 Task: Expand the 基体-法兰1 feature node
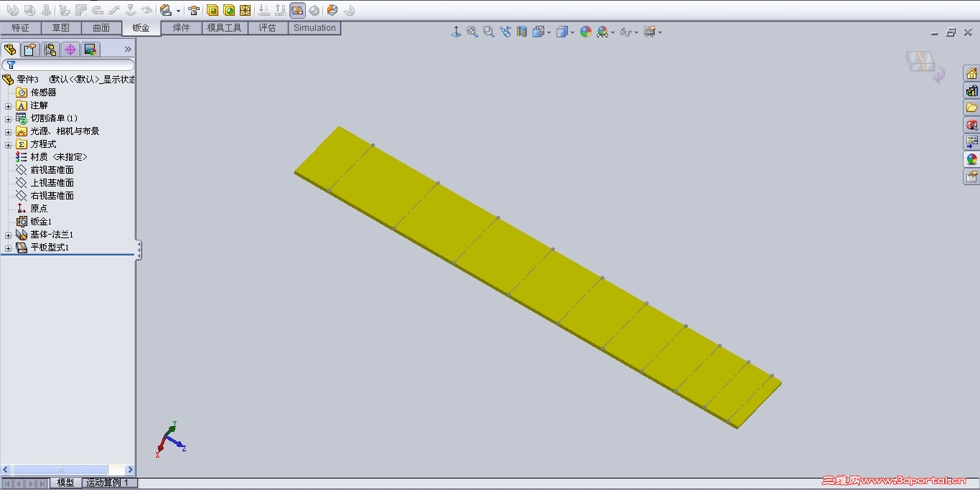pyautogui.click(x=8, y=235)
